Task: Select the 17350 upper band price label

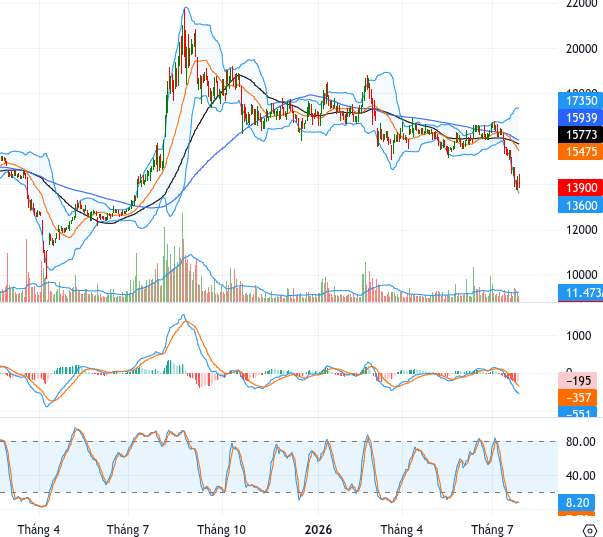Action: tap(580, 101)
